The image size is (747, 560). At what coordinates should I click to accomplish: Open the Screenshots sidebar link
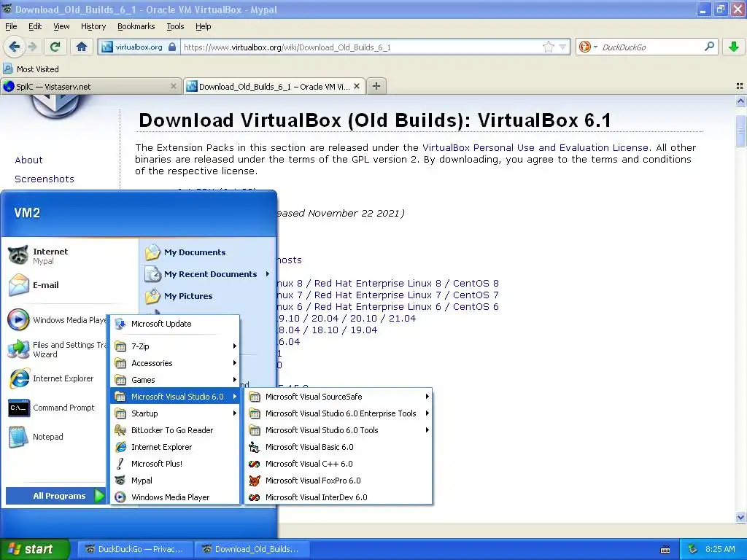pos(44,179)
